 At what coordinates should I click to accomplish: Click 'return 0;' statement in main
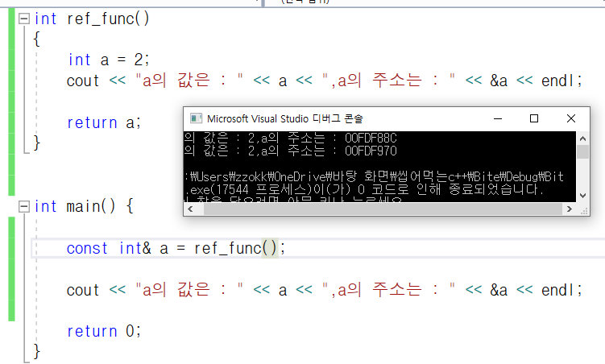(104, 331)
